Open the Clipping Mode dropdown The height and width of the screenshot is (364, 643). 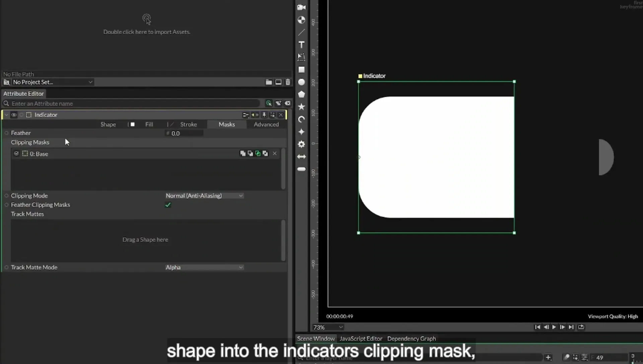click(x=204, y=196)
